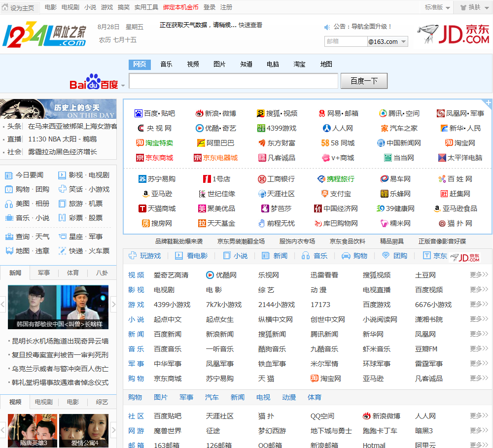Open the 隋唐英雄3 video thumbnail

point(33,431)
